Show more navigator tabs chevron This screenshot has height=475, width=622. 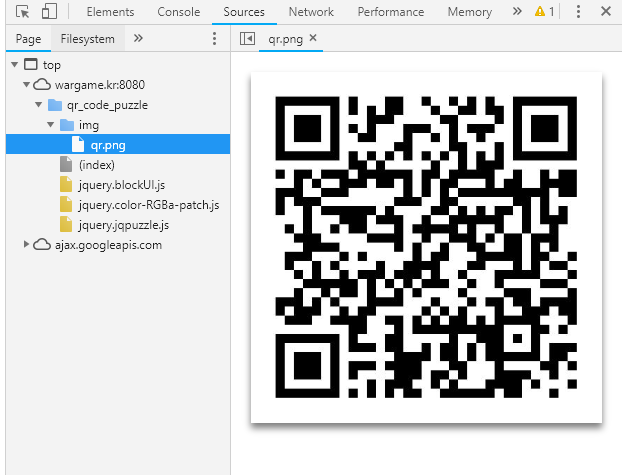pyautogui.click(x=138, y=38)
